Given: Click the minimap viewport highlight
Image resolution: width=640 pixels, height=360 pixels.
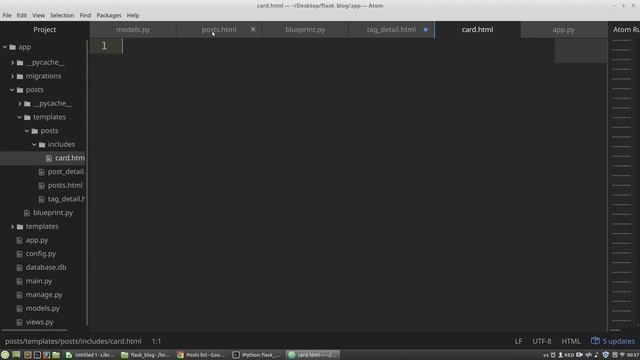Looking at the screenshot, I should 580,51.
